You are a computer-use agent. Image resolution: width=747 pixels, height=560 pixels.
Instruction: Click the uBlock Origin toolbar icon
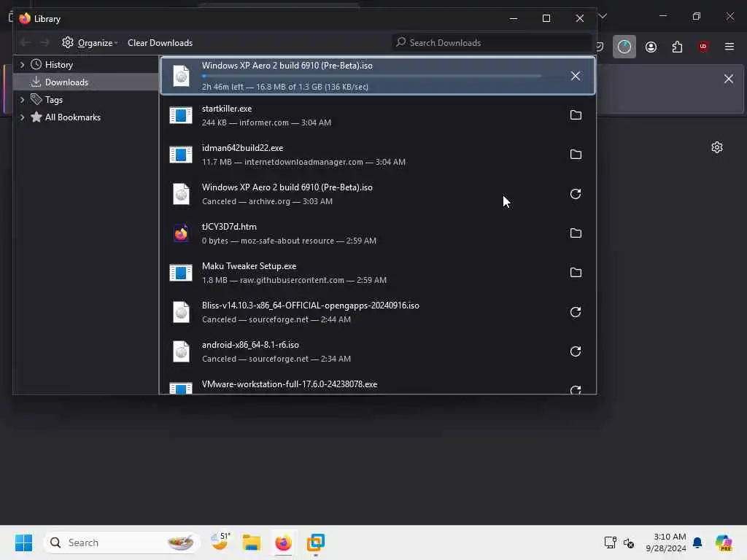coord(703,47)
